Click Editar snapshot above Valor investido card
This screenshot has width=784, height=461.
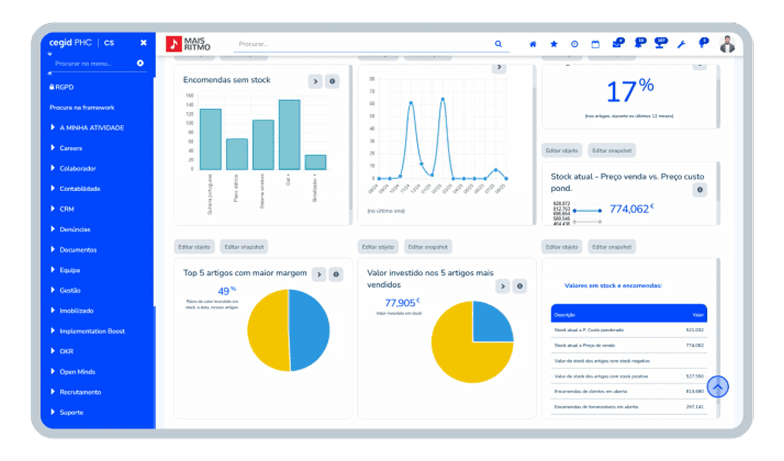click(428, 247)
